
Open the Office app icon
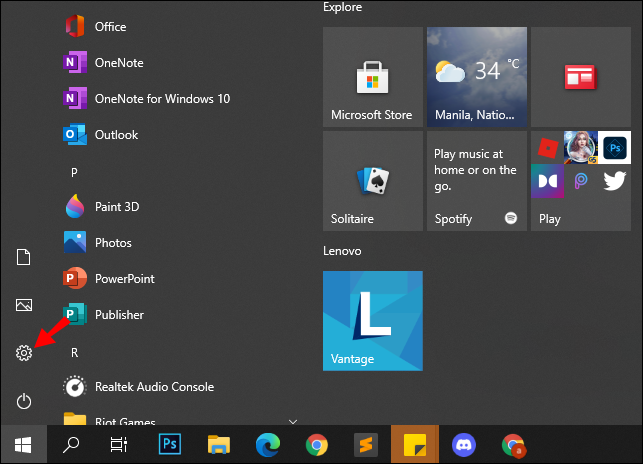pos(75,26)
